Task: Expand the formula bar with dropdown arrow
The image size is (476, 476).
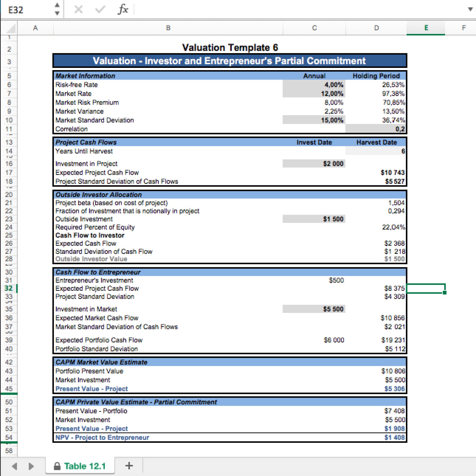Action: click(470, 9)
